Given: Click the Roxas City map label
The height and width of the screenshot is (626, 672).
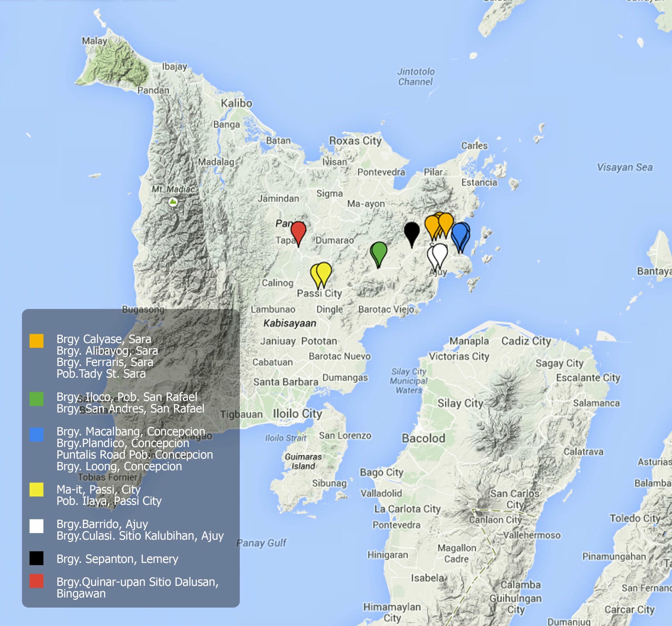Looking at the screenshot, I should pyautogui.click(x=355, y=140).
